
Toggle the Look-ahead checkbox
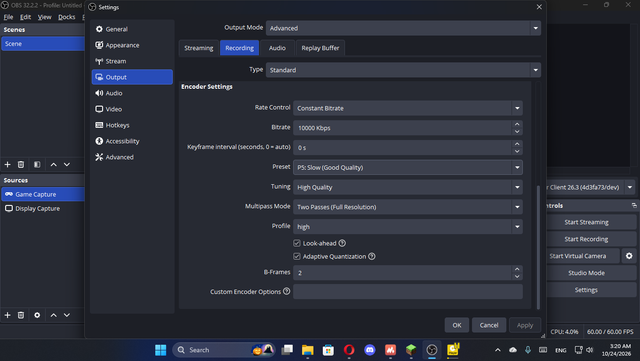coord(297,243)
